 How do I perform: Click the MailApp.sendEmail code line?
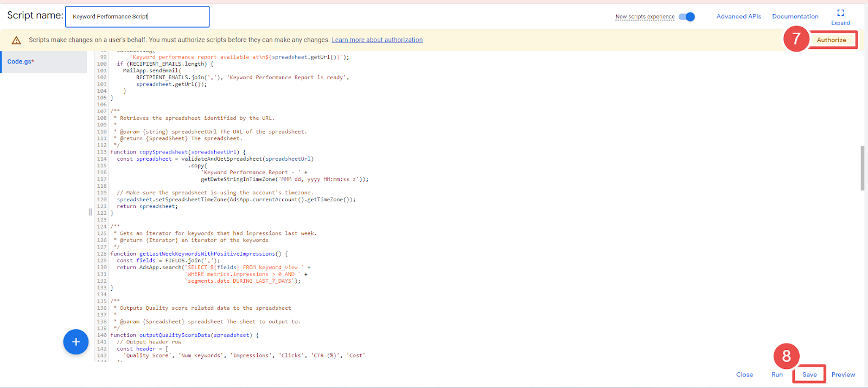152,71
